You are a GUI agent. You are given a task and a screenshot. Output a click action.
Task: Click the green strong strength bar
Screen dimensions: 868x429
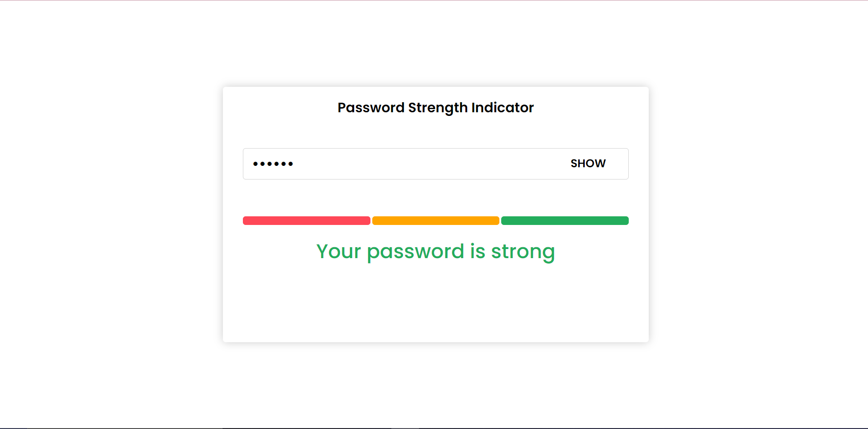[565, 221]
